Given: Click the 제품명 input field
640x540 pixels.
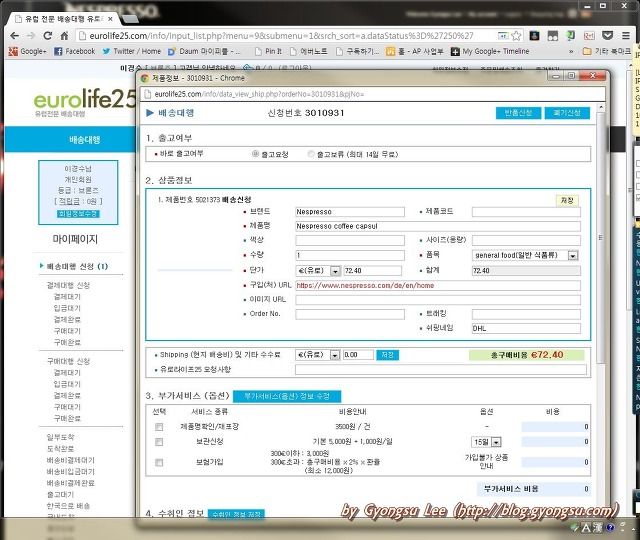Looking at the screenshot, I should point(438,226).
